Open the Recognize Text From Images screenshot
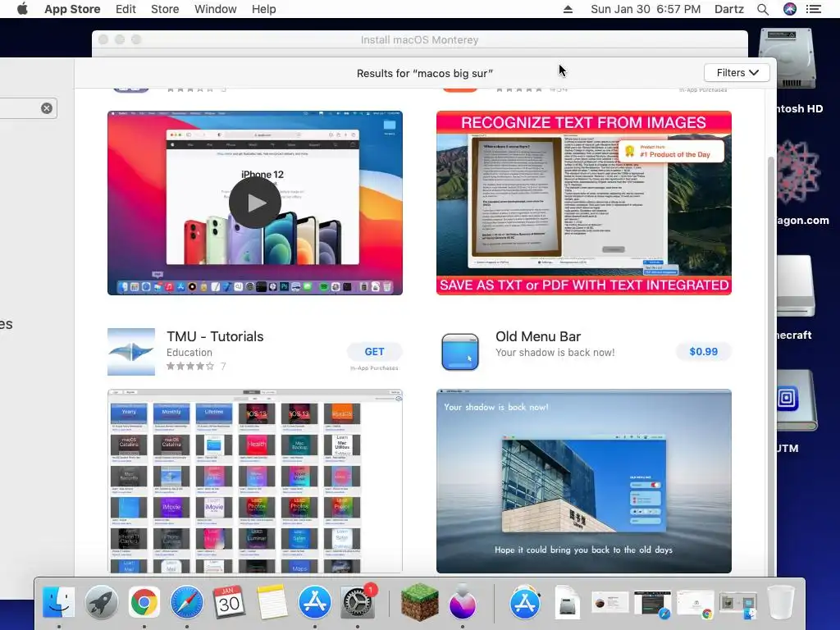840x630 pixels. pyautogui.click(x=584, y=203)
